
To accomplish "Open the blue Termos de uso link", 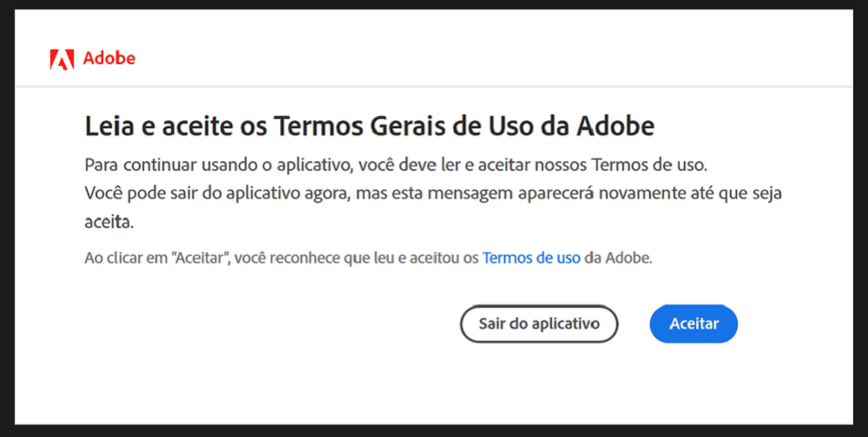I will (531, 258).
